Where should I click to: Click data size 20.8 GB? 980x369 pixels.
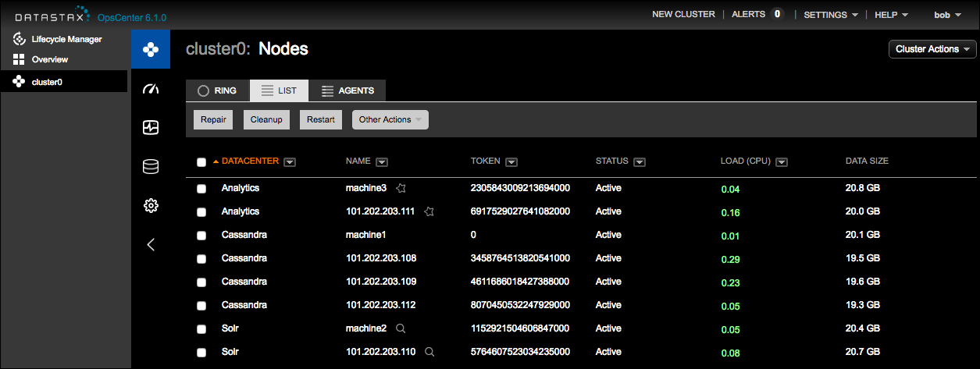pos(863,188)
